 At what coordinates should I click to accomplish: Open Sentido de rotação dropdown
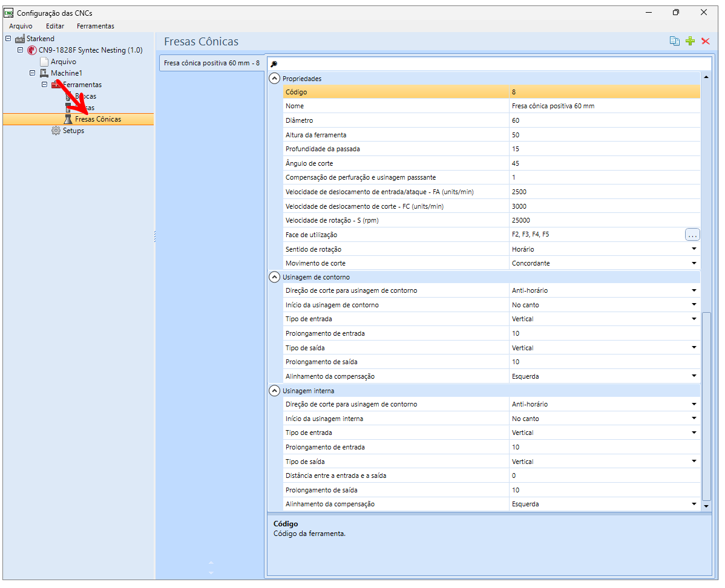pyautogui.click(x=694, y=249)
